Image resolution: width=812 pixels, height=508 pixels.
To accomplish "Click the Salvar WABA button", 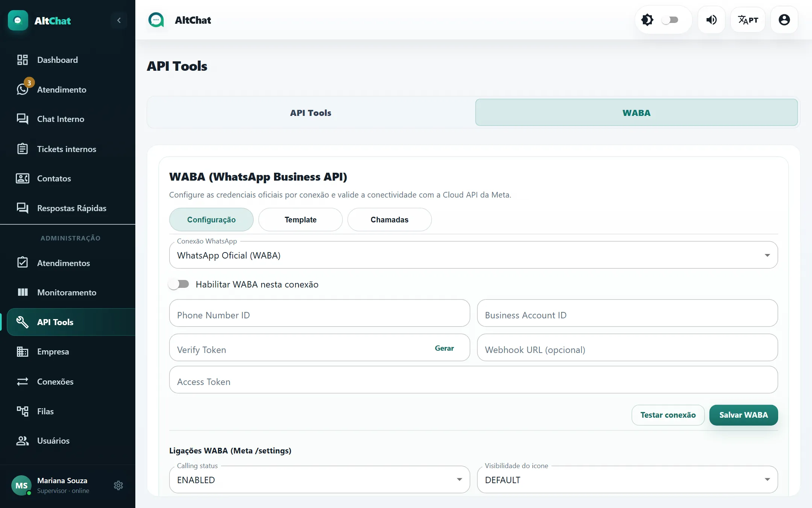I will pyautogui.click(x=744, y=415).
